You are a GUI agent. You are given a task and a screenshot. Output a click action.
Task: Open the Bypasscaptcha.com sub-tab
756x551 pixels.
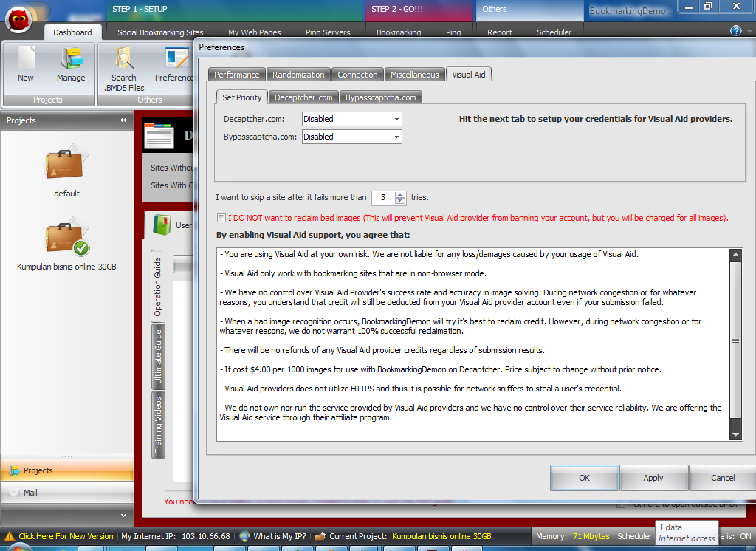[x=381, y=97]
